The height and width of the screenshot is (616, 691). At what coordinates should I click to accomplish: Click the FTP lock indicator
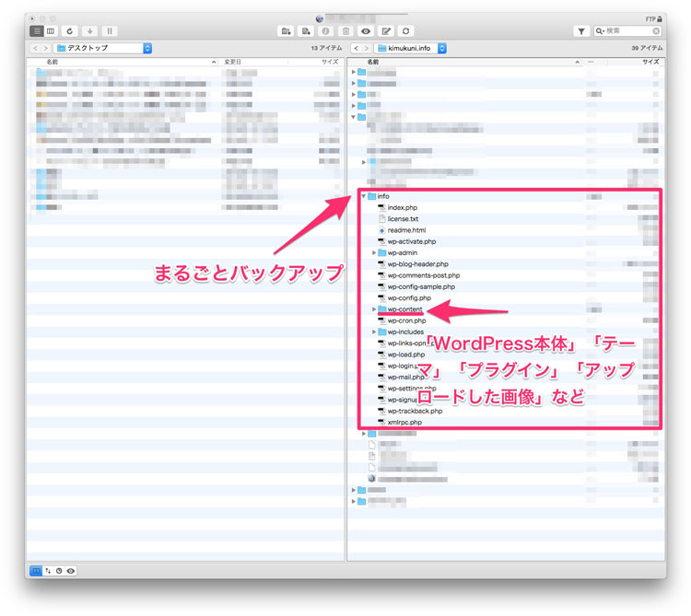point(654,19)
